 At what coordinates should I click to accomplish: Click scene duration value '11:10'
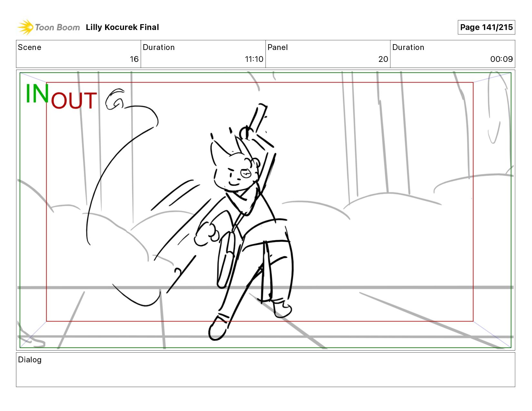[254, 59]
